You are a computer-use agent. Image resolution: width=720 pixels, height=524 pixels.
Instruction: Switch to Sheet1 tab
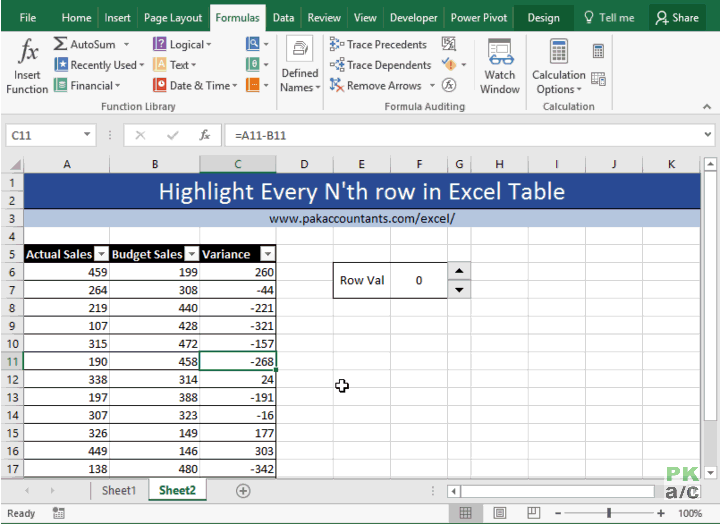119,490
